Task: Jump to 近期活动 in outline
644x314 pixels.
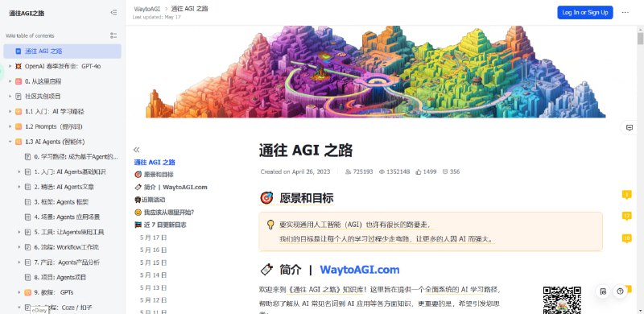Action: [153, 200]
